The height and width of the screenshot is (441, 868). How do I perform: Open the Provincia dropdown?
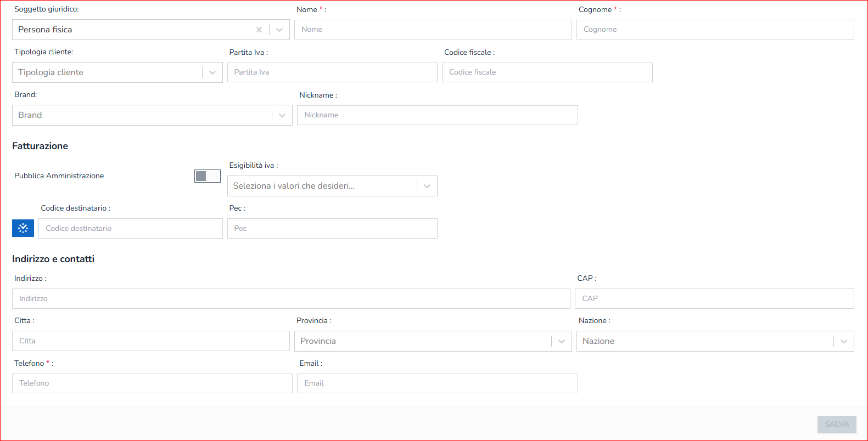[x=561, y=341]
